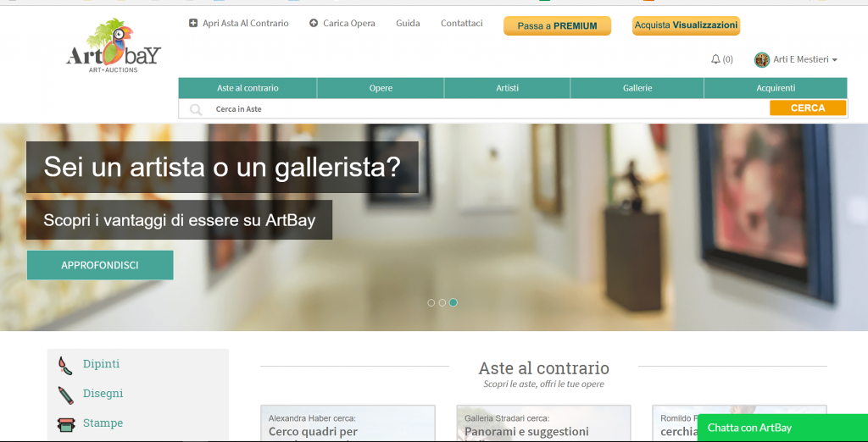Open the notifications bell icon
868x442 pixels.
pos(715,59)
